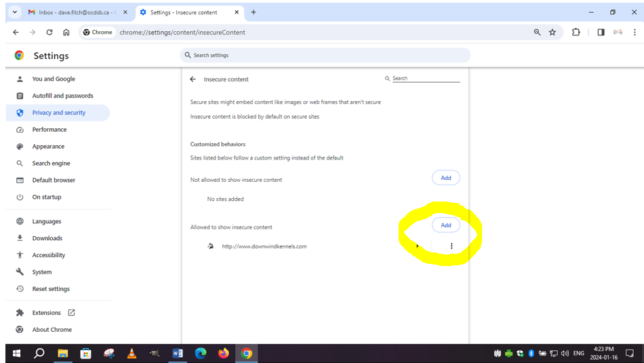
Task: Click the browser forward arrow
Action: coord(33,32)
